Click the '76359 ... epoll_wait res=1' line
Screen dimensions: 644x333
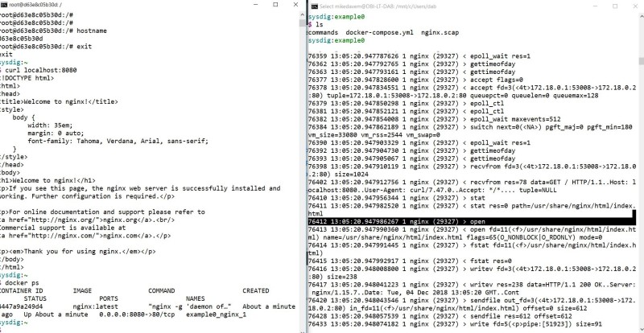tap(419, 55)
